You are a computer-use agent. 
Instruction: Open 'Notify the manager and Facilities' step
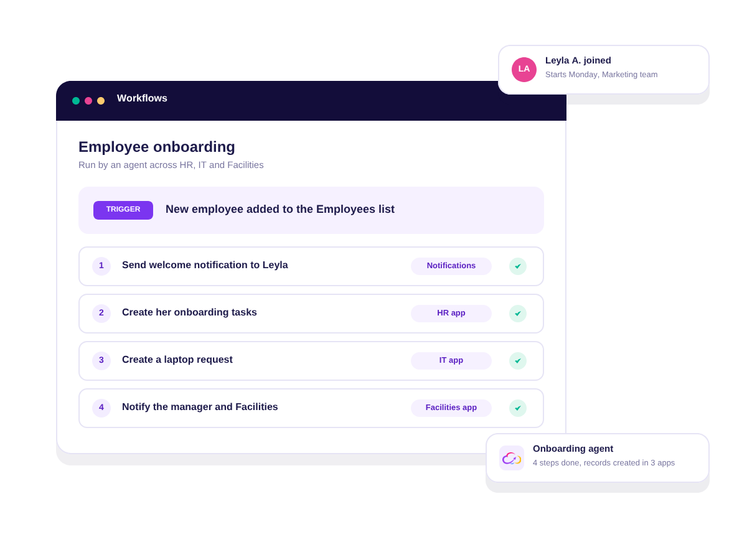(311, 408)
